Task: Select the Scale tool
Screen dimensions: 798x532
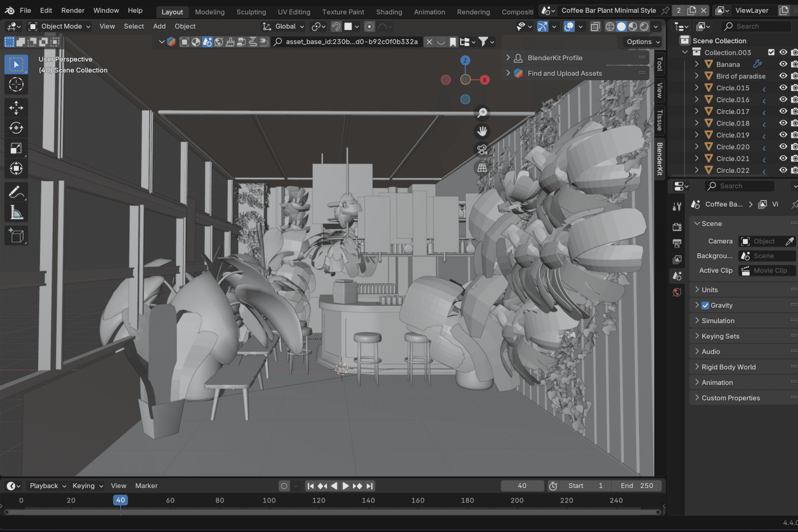Action: coord(16,148)
